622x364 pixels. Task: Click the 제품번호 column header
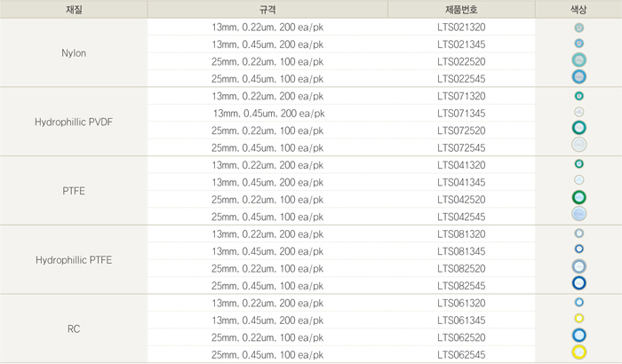pyautogui.click(x=461, y=10)
